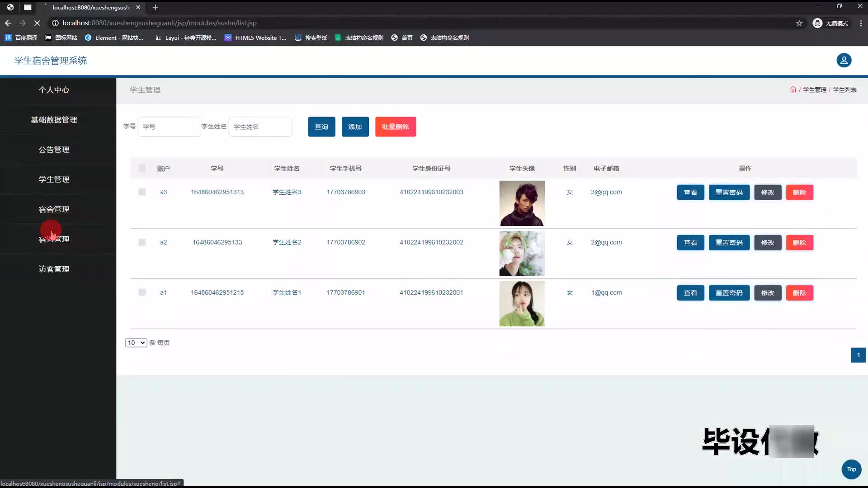Open the 首页 bookmark
This screenshot has height=488, width=868.
tap(402, 38)
